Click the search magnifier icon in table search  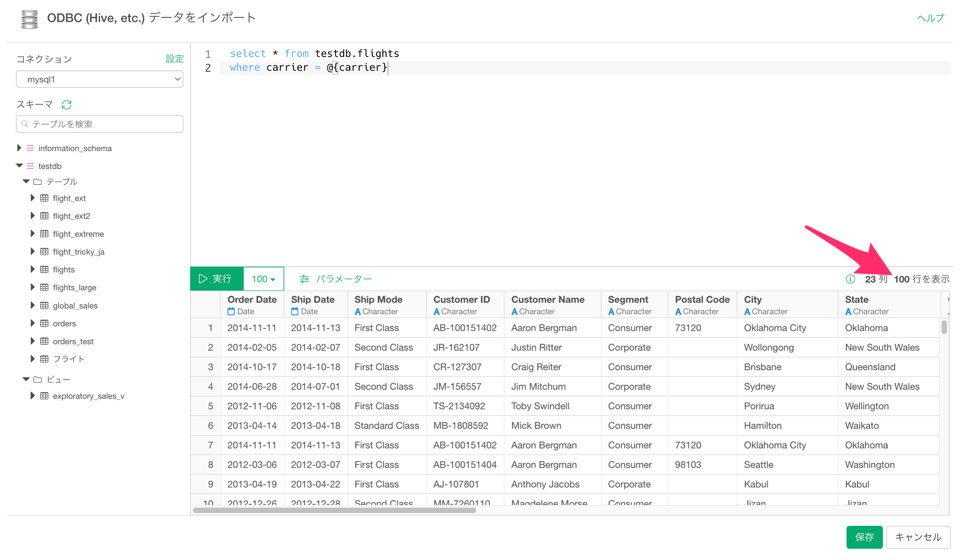pos(25,124)
